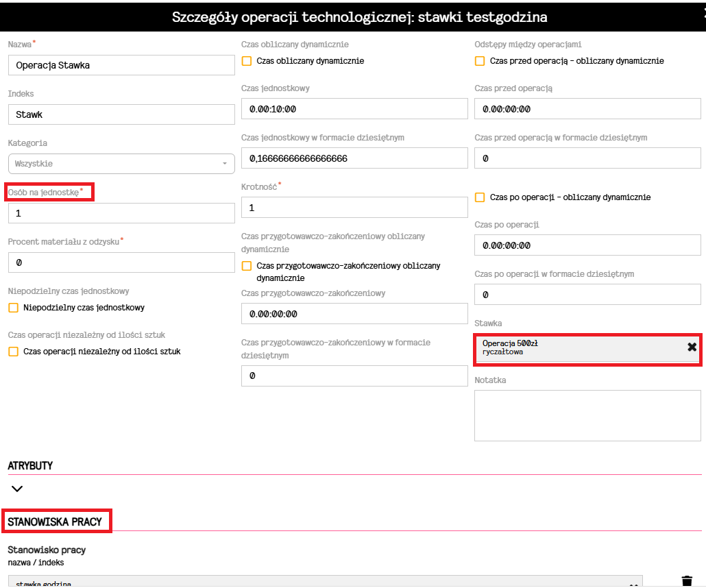Click the Procent materiału z odzysku field
The image size is (706, 588).
click(121, 262)
